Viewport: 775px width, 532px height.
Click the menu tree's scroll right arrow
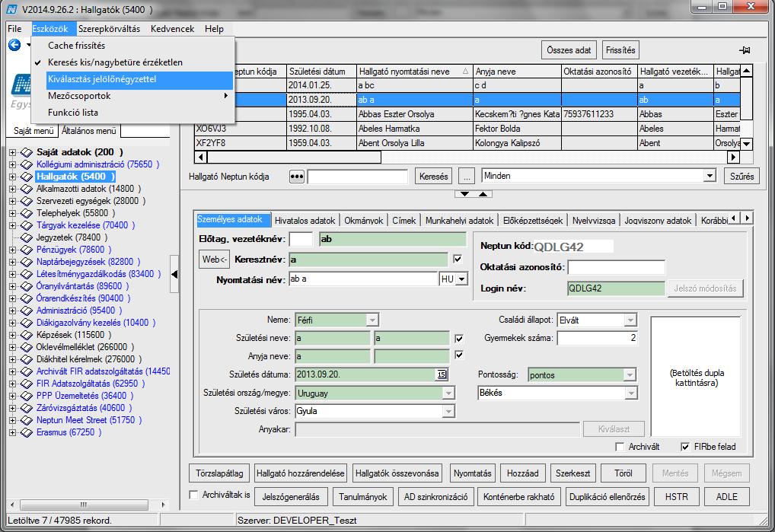163,505
